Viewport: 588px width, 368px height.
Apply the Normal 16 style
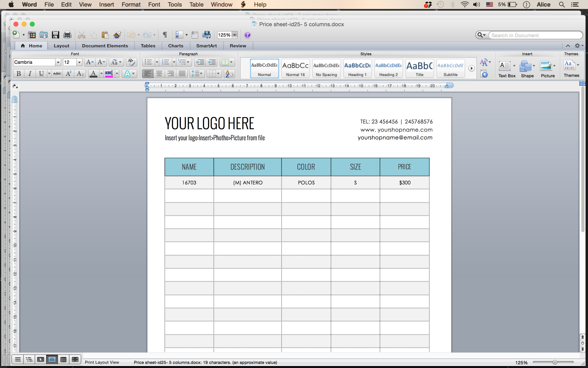pyautogui.click(x=295, y=68)
